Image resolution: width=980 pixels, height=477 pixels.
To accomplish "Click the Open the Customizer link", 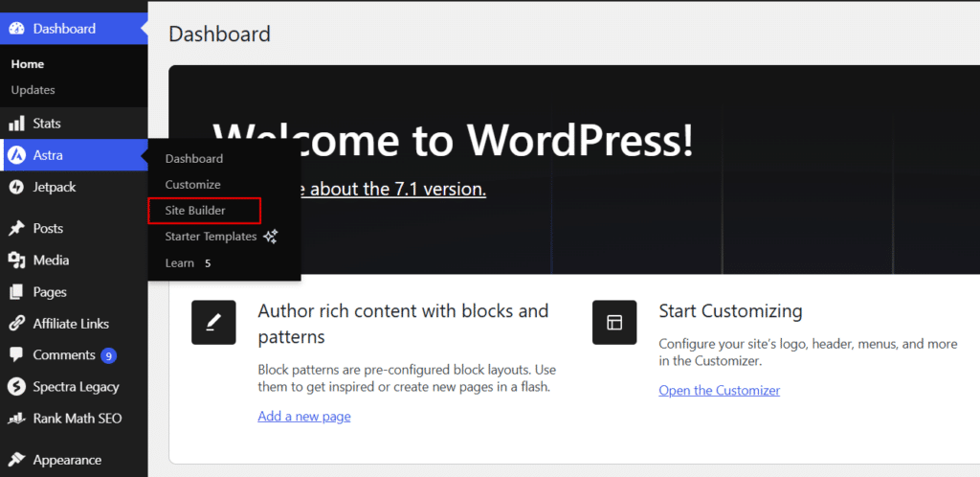I will click(720, 391).
